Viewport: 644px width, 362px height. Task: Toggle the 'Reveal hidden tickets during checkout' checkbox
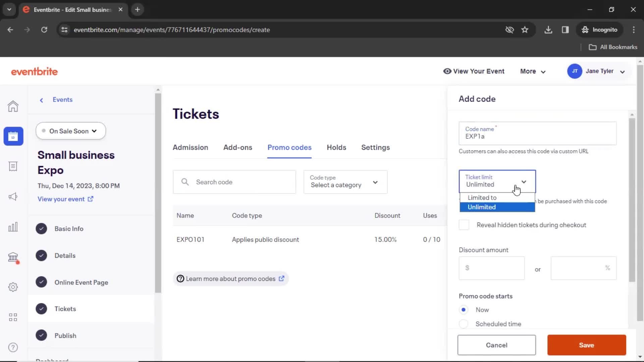coord(465,225)
